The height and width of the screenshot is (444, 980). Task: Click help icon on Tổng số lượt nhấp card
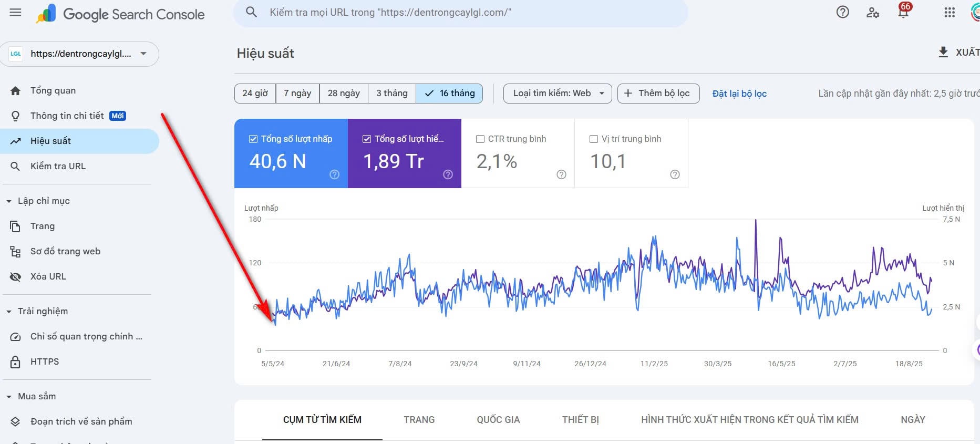coord(334,174)
